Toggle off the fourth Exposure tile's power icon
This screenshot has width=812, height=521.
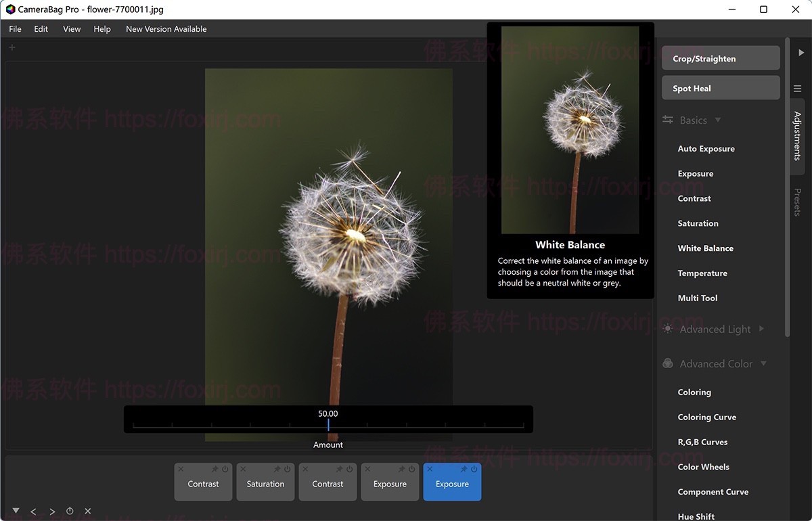[x=411, y=468]
